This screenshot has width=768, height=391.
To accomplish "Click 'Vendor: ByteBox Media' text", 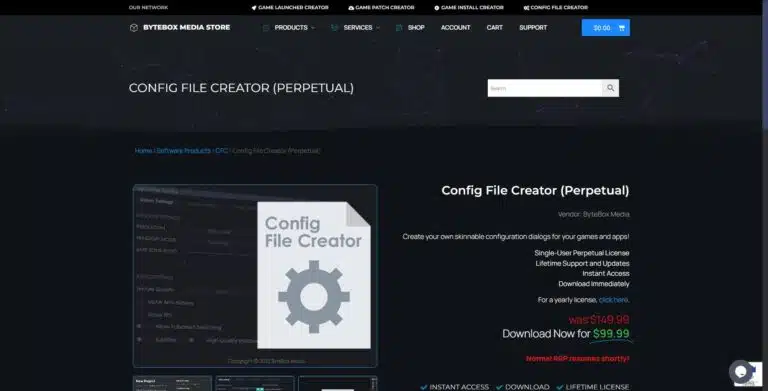I will click(x=594, y=215).
